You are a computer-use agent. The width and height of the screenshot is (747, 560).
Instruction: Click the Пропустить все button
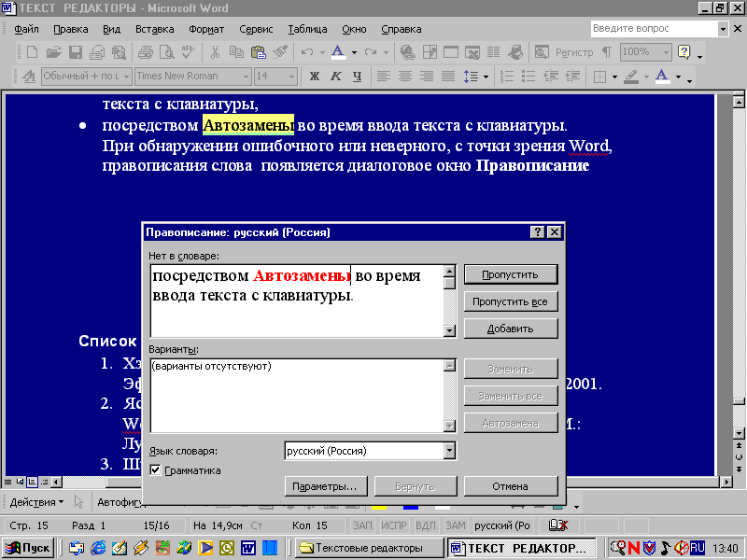pos(510,301)
